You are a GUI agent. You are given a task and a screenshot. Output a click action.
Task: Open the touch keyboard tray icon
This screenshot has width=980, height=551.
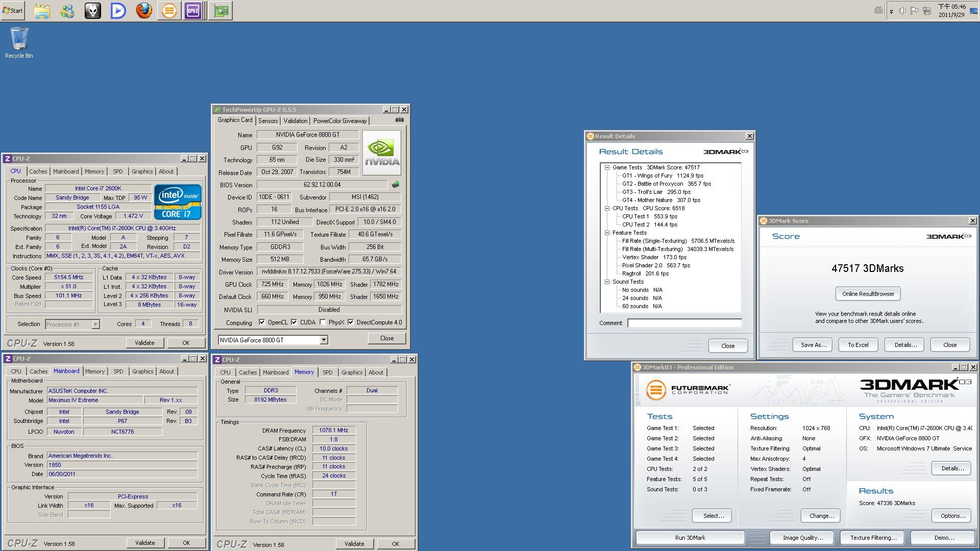click(878, 10)
